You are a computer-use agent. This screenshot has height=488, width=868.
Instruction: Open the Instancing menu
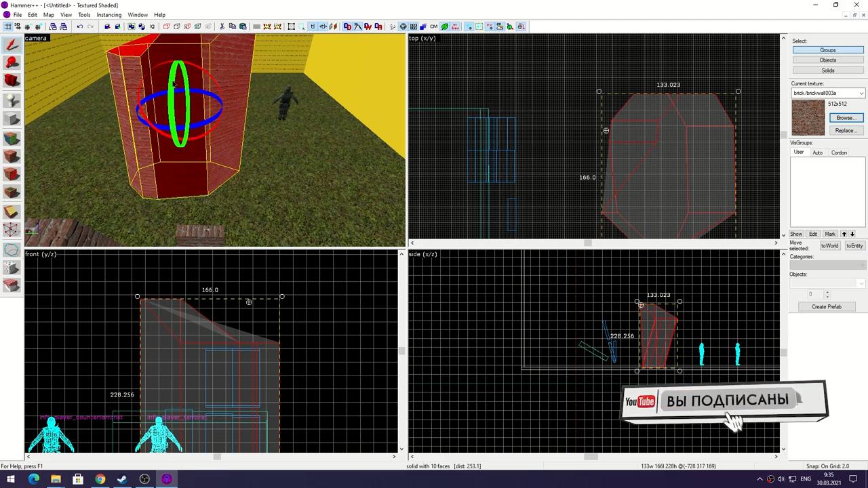click(108, 15)
